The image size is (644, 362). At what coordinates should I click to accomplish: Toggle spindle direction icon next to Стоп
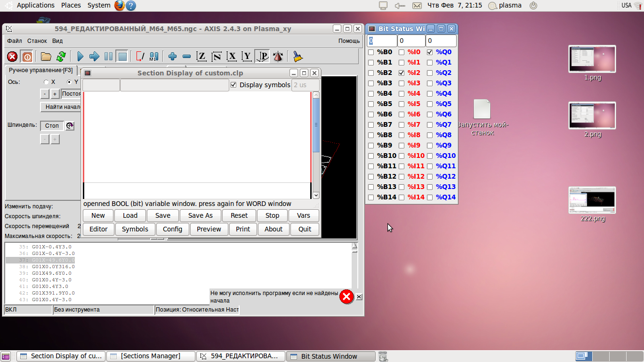pos(70,126)
